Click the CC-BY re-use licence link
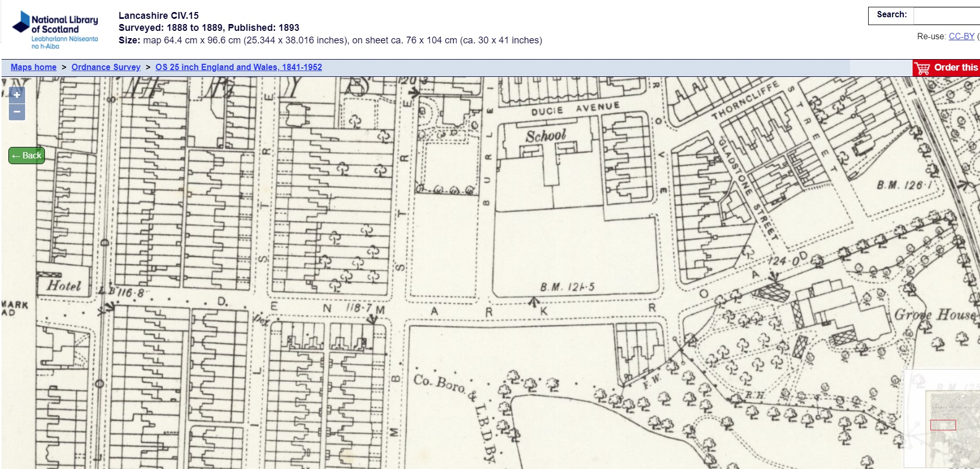 (962, 36)
